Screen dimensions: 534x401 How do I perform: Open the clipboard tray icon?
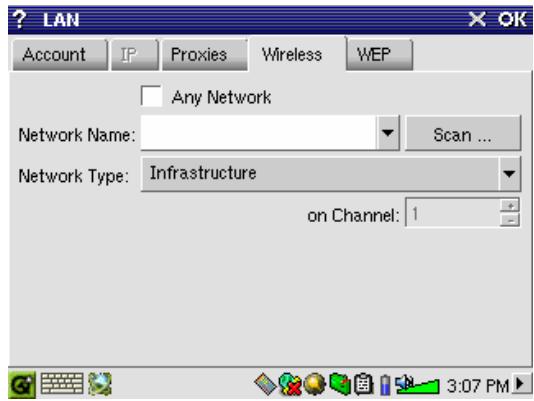[363, 384]
